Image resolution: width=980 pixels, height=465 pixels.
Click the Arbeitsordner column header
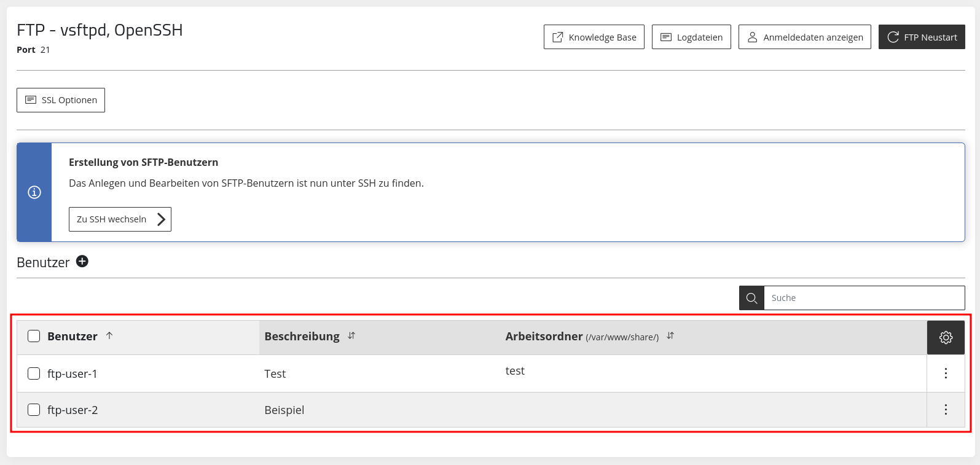[582, 337]
